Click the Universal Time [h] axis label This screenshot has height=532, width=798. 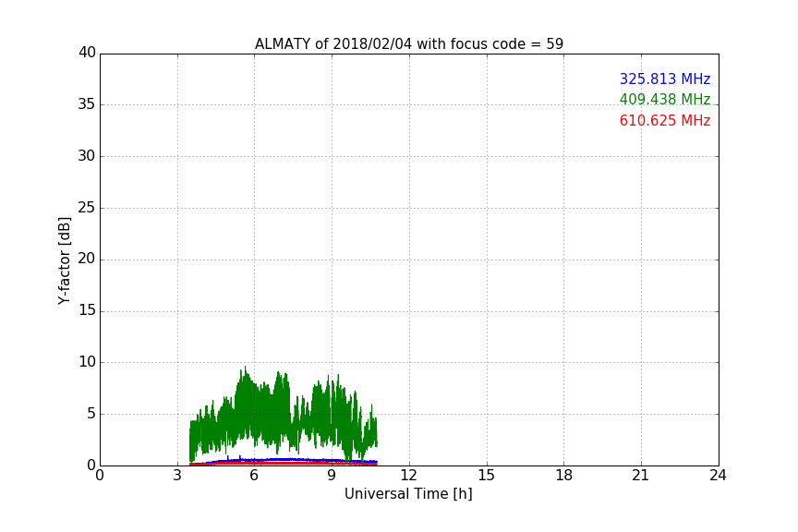[x=408, y=494]
